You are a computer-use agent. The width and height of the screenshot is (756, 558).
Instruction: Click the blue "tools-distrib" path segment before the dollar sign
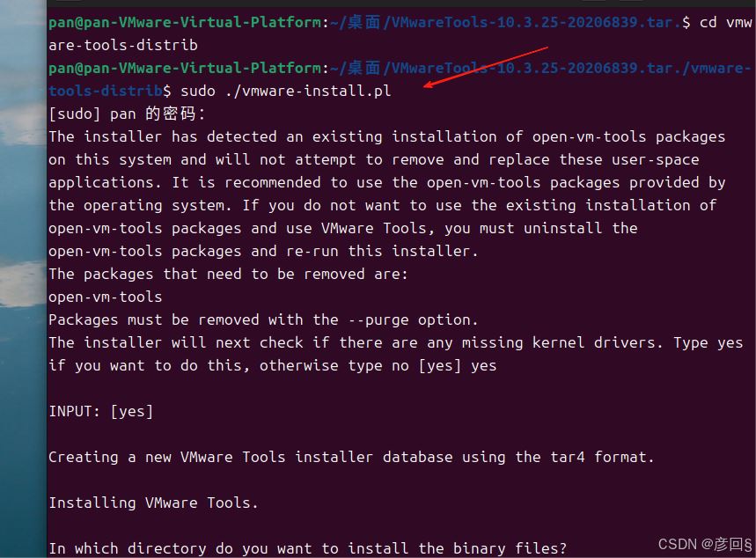point(106,91)
